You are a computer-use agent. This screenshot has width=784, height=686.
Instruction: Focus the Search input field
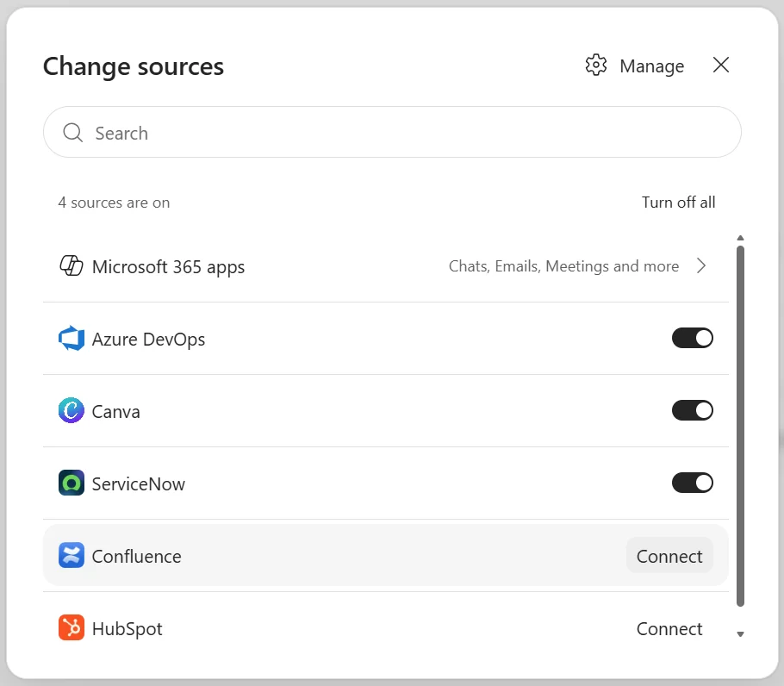point(392,132)
